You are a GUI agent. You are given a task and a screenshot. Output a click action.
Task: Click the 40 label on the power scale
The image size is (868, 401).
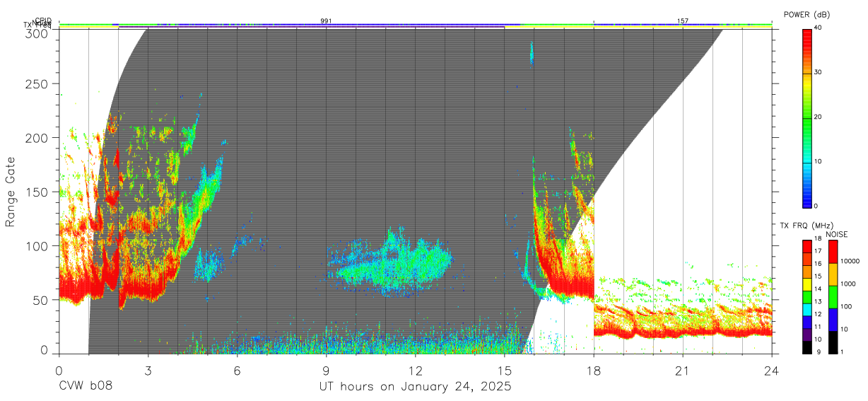tap(818, 28)
